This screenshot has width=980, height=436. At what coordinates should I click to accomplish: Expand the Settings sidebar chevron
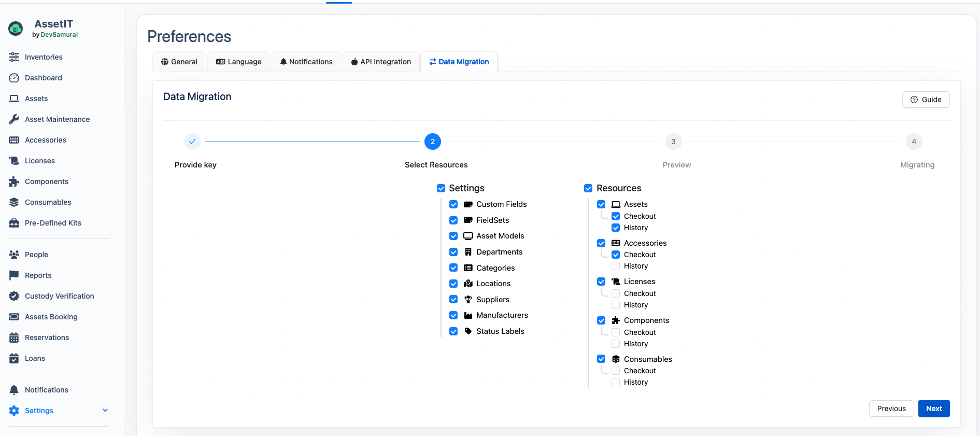click(105, 411)
